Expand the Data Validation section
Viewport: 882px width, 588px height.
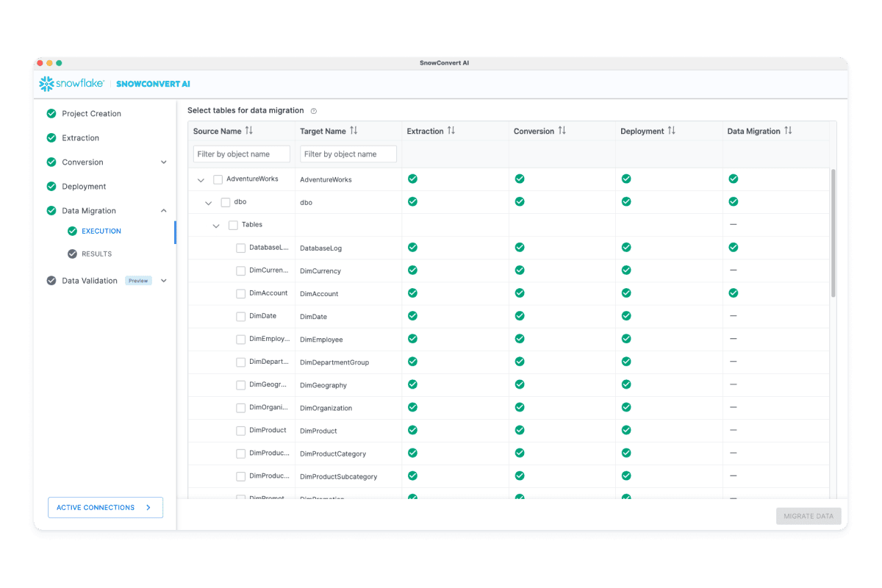point(163,280)
